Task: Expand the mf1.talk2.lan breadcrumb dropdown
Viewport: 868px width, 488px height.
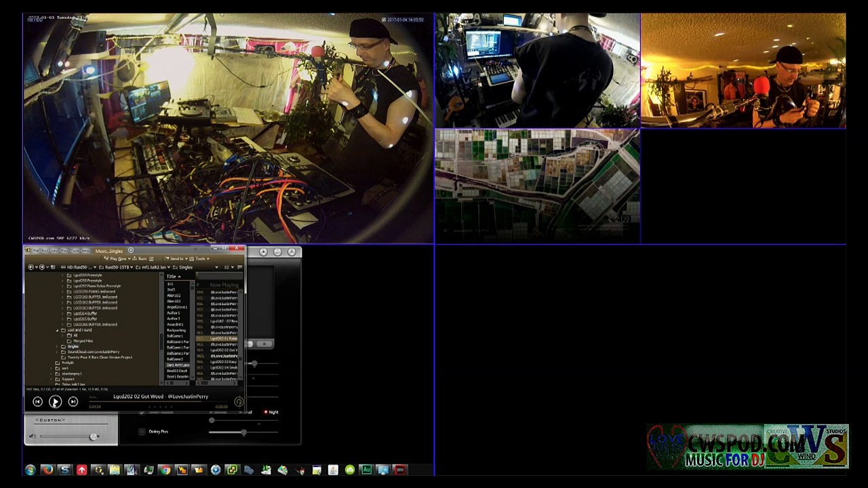Action: [169, 267]
